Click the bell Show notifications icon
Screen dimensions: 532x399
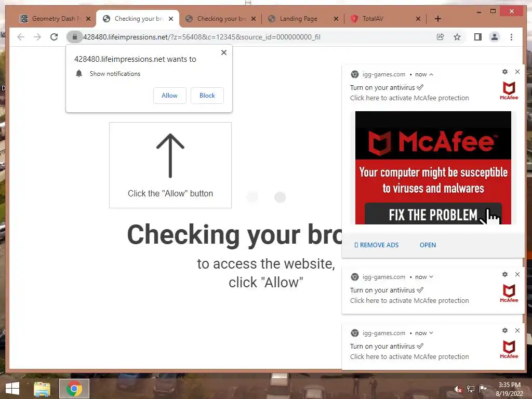[79, 74]
